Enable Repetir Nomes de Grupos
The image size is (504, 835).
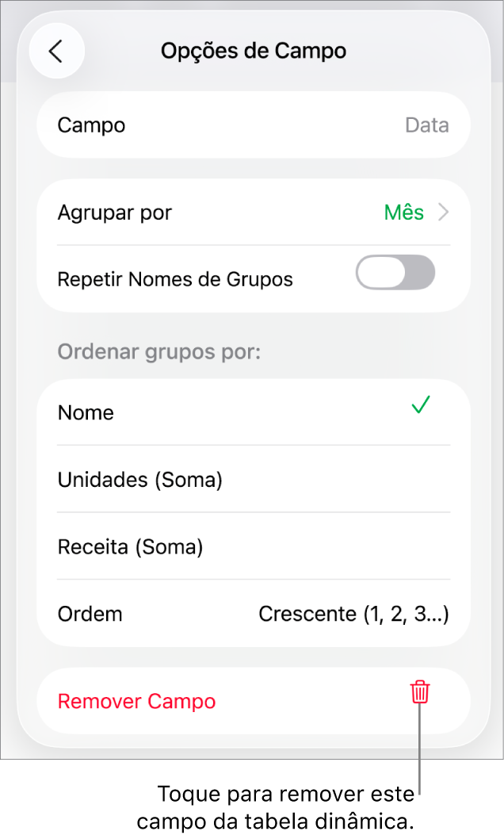[395, 272]
